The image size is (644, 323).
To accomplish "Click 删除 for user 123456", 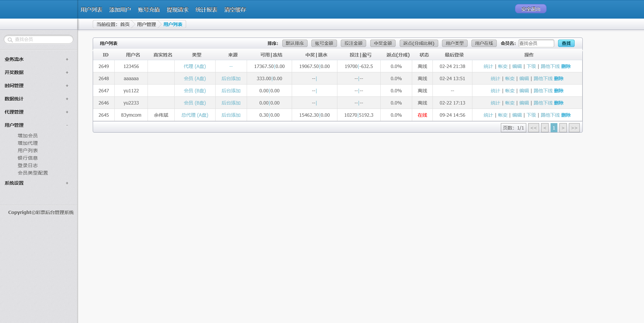I will [x=566, y=66].
